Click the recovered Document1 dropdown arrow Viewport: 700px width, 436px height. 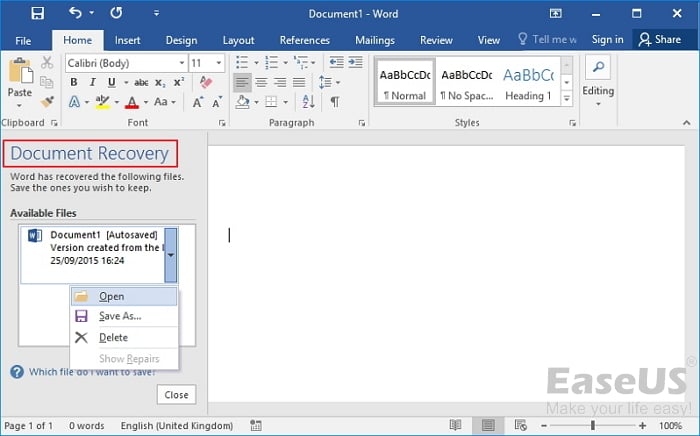[x=170, y=255]
